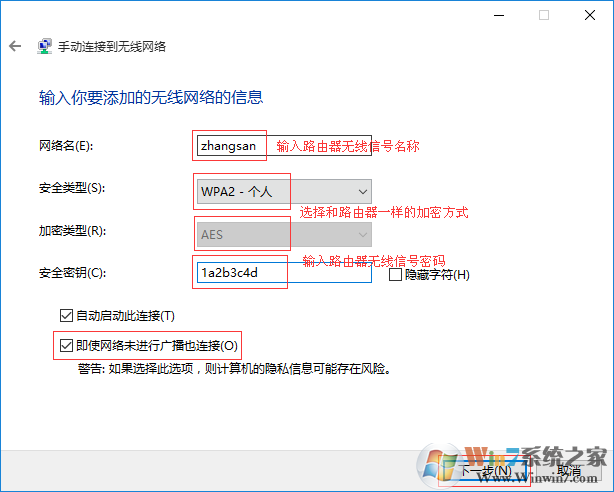This screenshot has height=492, width=614.
Task: Click the security key field 1a2b3c4d
Action: click(284, 273)
